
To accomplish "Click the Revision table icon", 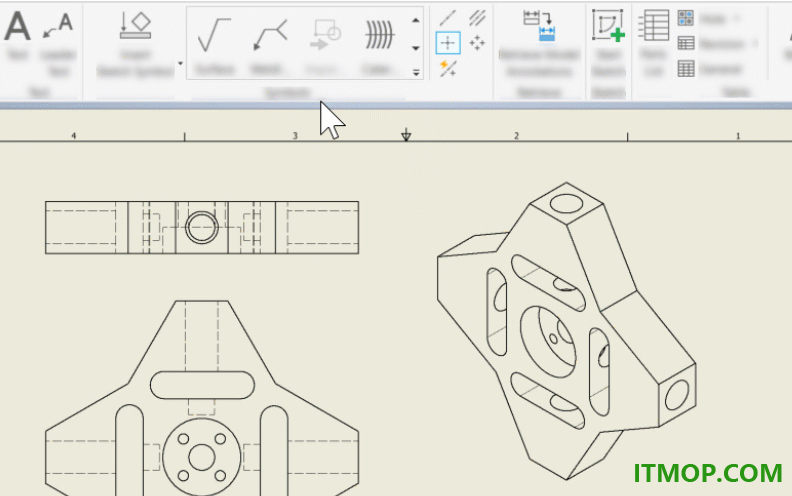I will 685,43.
